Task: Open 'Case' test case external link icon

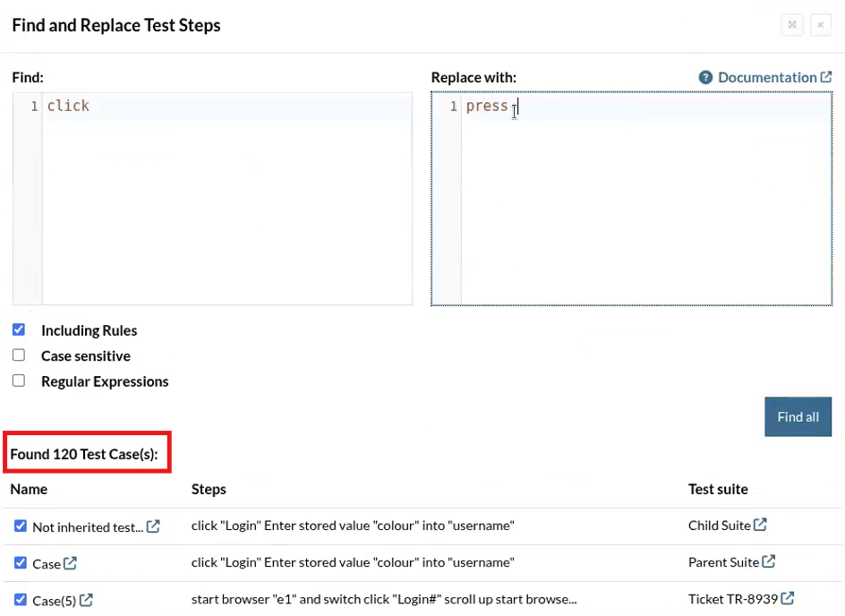Action: (x=70, y=563)
